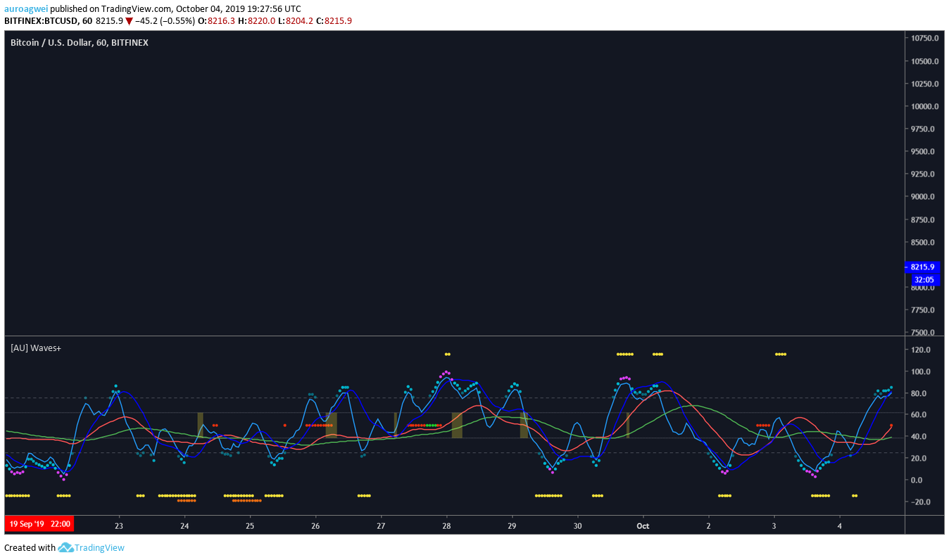Open the TradingView text link in footer

[99, 547]
